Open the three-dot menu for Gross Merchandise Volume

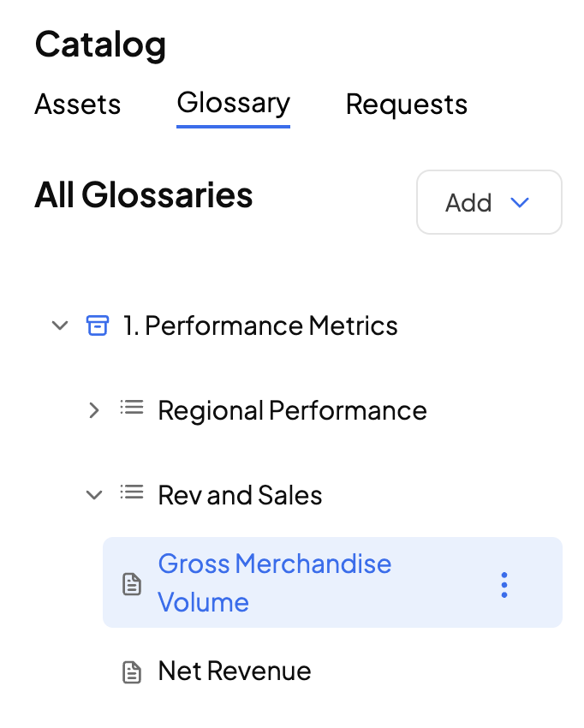click(504, 584)
